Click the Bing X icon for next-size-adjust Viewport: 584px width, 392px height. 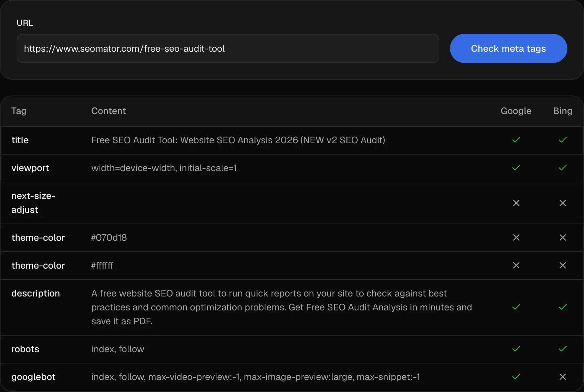563,203
